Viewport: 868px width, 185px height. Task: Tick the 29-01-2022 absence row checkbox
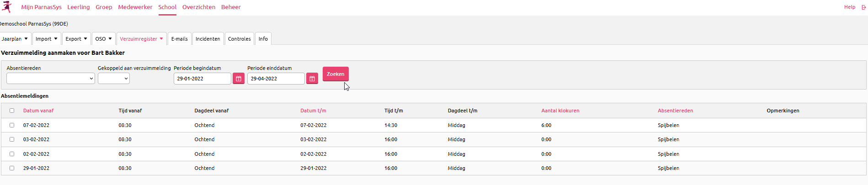12,168
